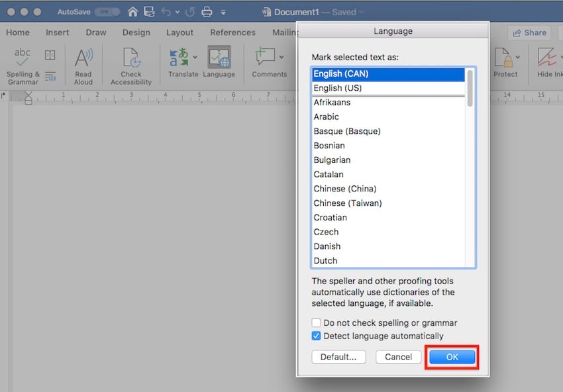The image size is (563, 392).
Task: Click the Default button
Action: coord(338,356)
